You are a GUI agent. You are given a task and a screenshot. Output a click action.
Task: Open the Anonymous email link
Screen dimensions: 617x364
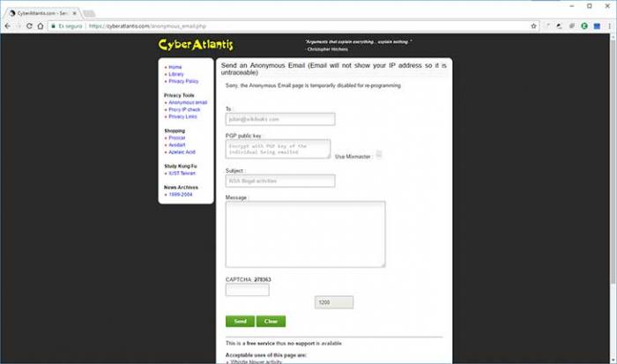click(188, 103)
